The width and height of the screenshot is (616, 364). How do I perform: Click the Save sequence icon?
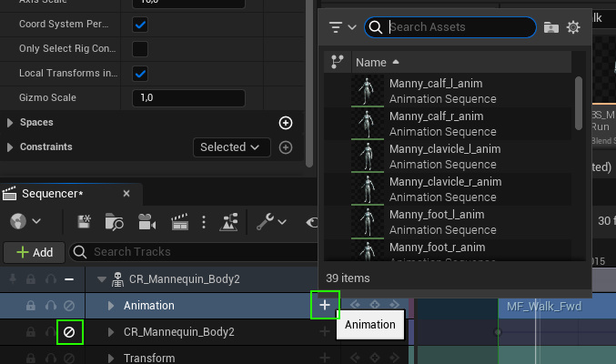click(x=84, y=222)
